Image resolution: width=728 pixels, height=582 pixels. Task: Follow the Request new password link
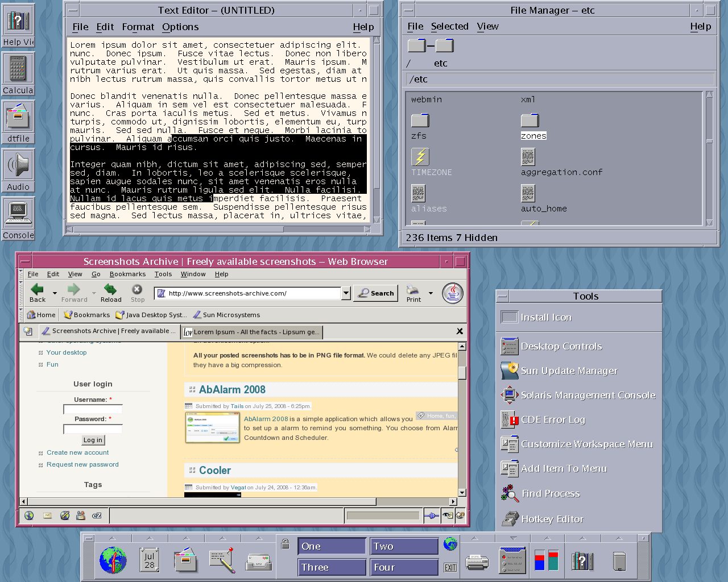82,464
